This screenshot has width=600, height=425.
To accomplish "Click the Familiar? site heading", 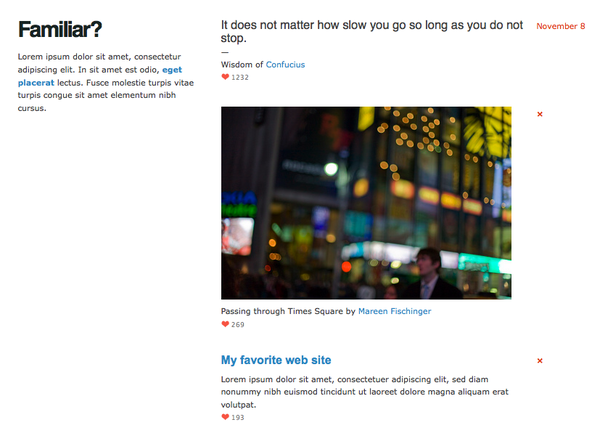I will pyautogui.click(x=59, y=30).
